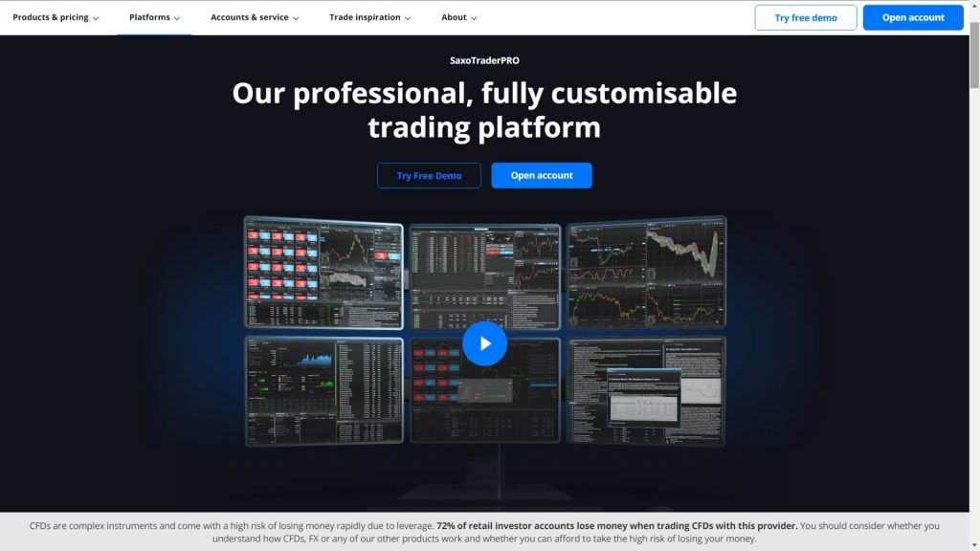Open the Products & pricing menu
Image resolution: width=980 pixels, height=551 pixels.
pos(55,17)
